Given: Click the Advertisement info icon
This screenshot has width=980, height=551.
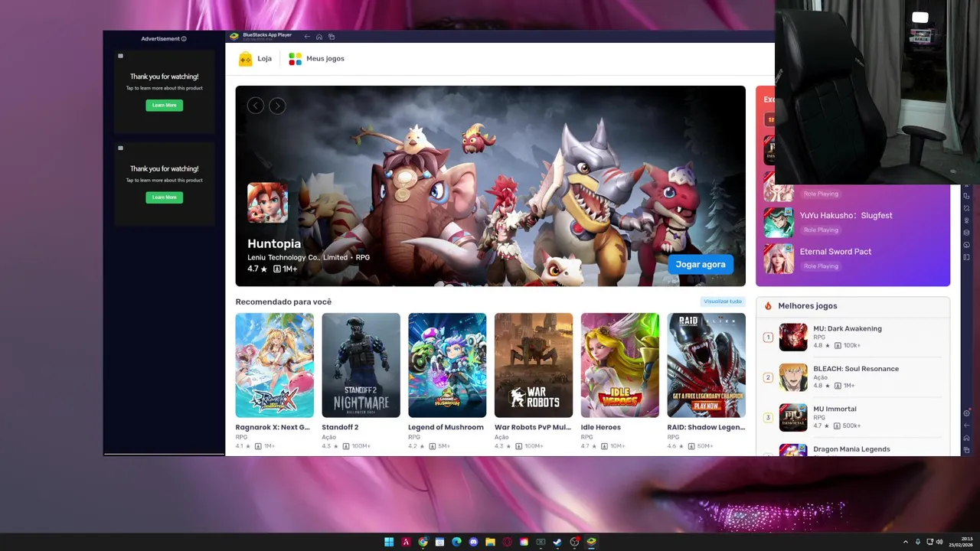Looking at the screenshot, I should pyautogui.click(x=184, y=39).
